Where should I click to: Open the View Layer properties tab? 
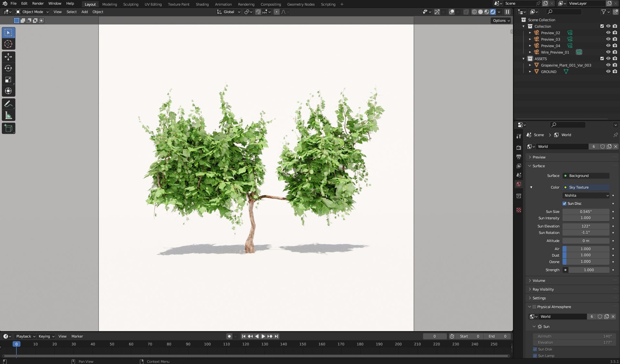[519, 166]
